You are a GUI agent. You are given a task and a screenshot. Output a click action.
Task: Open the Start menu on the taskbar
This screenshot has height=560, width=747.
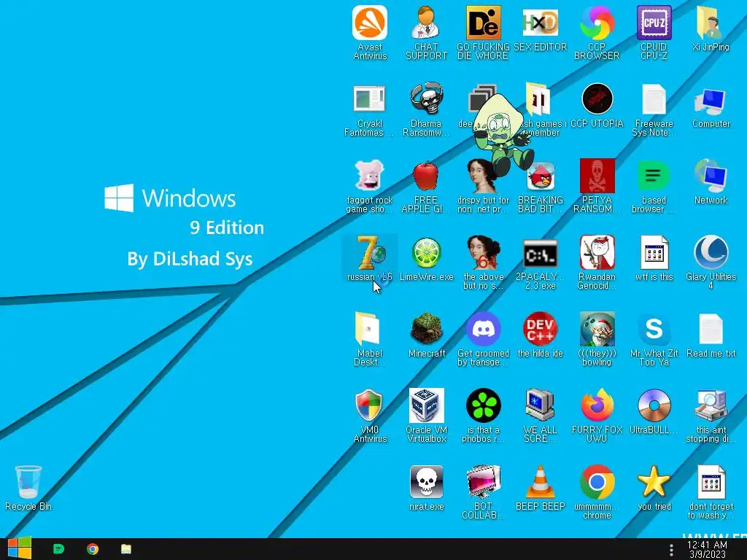click(x=20, y=548)
